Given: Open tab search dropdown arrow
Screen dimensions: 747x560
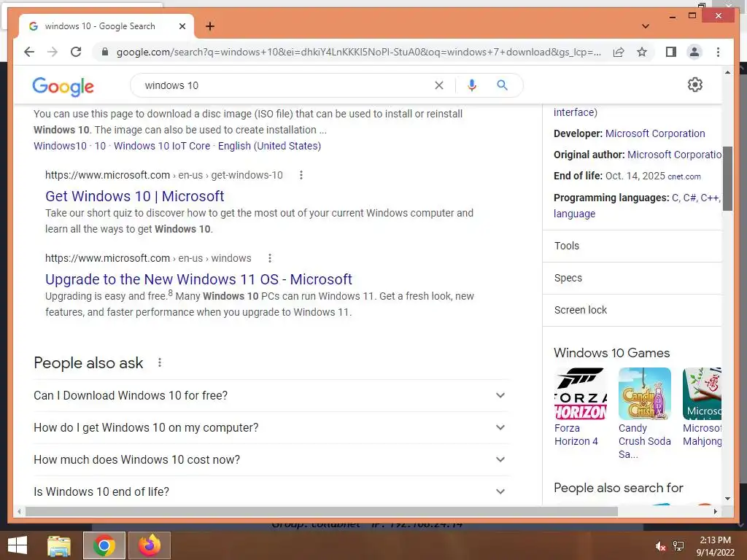Looking at the screenshot, I should 646,26.
